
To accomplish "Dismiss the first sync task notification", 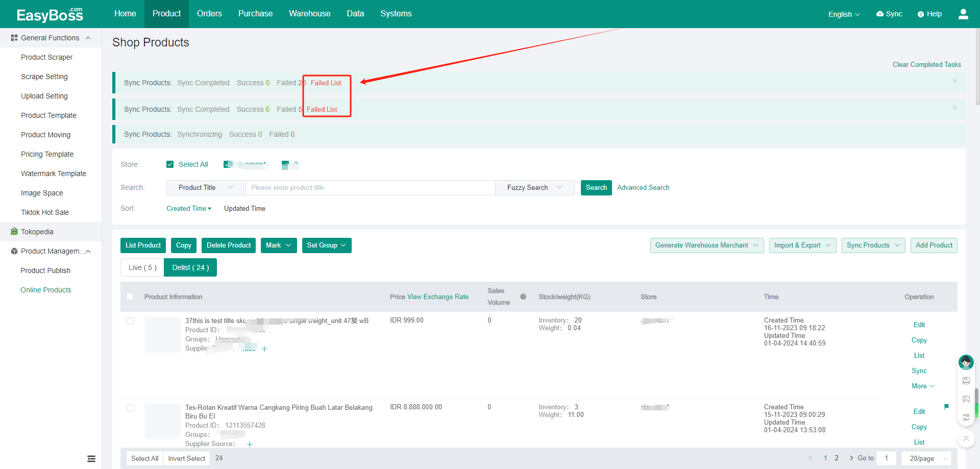I will click(954, 81).
